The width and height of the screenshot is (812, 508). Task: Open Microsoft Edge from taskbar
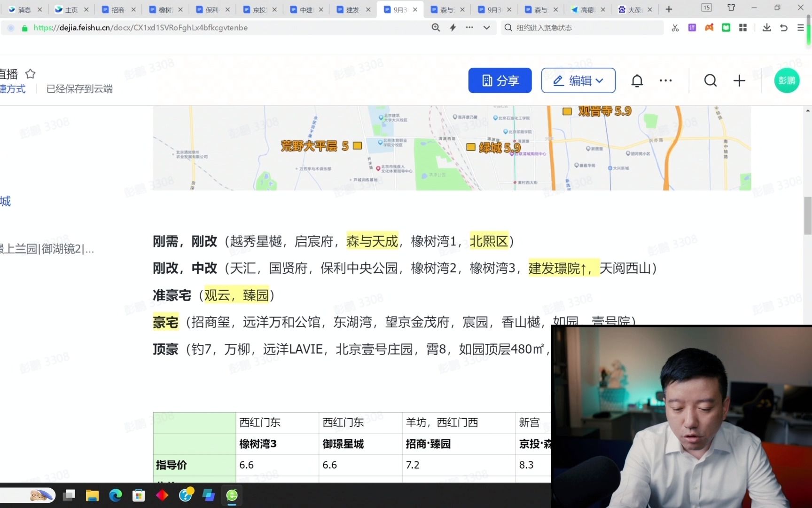click(x=115, y=495)
